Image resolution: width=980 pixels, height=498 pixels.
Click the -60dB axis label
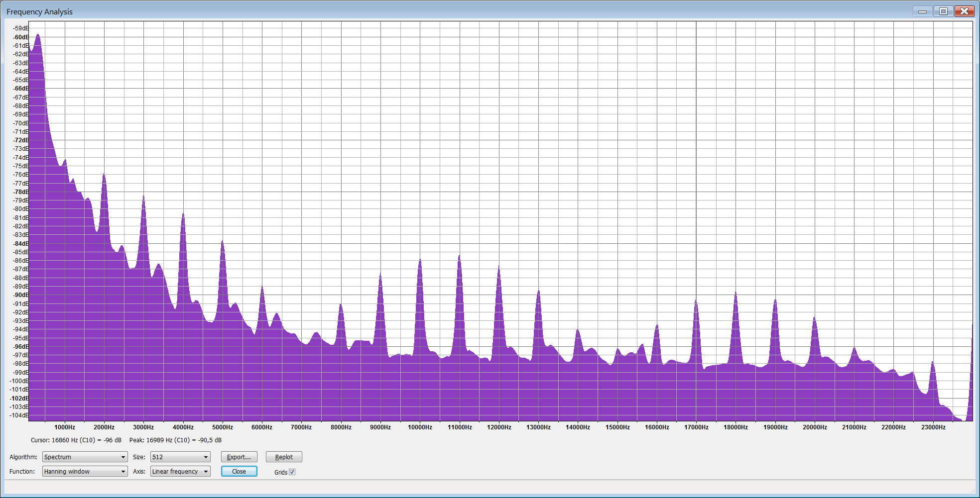(x=21, y=37)
